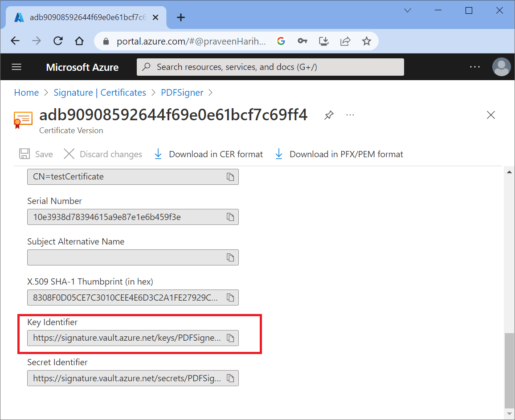The width and height of the screenshot is (515, 420).
Task: Click the Secret Identifier field
Action: (133, 378)
